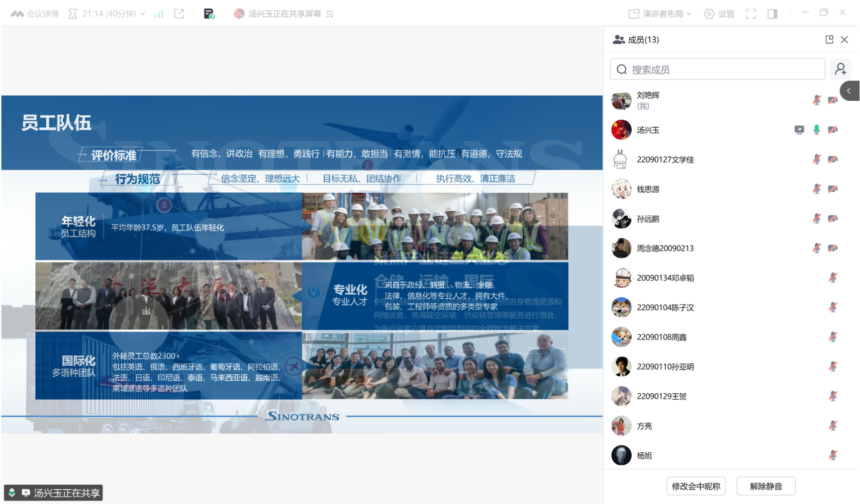Open 会议详情 meeting details

tap(35, 14)
